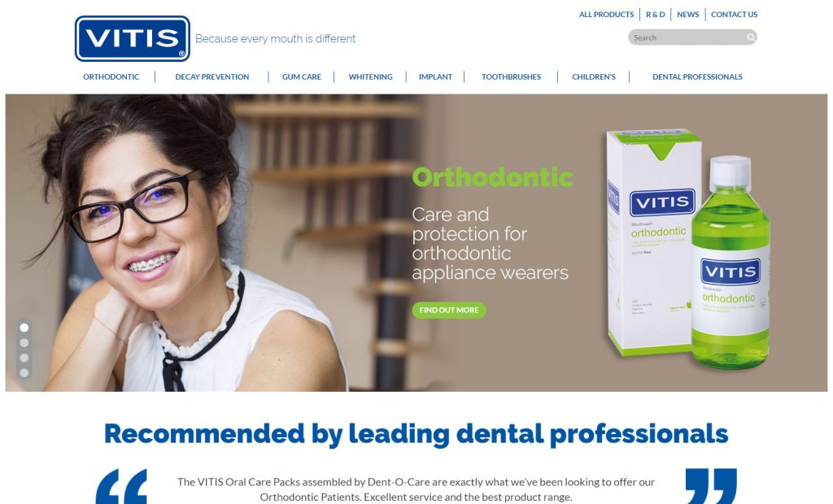Click into the Search input field
This screenshot has width=833, height=504.
688,37
